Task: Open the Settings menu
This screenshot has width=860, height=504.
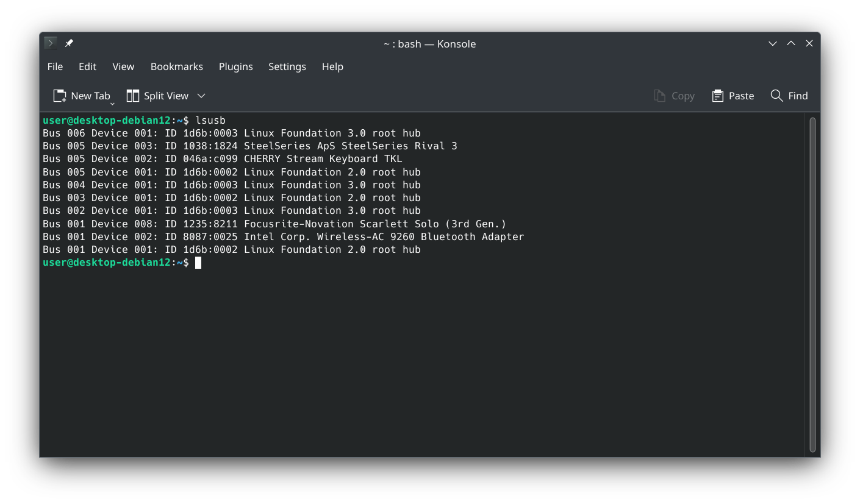Action: pyautogui.click(x=287, y=66)
